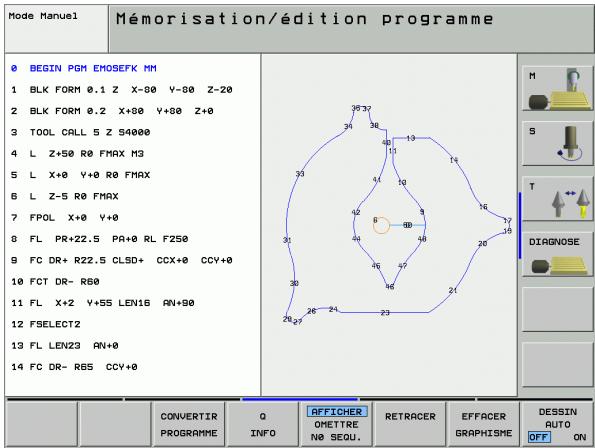Image resolution: width=595 pixels, height=448 pixels.
Task: Click contour label 33 in the graphic
Action: point(300,174)
